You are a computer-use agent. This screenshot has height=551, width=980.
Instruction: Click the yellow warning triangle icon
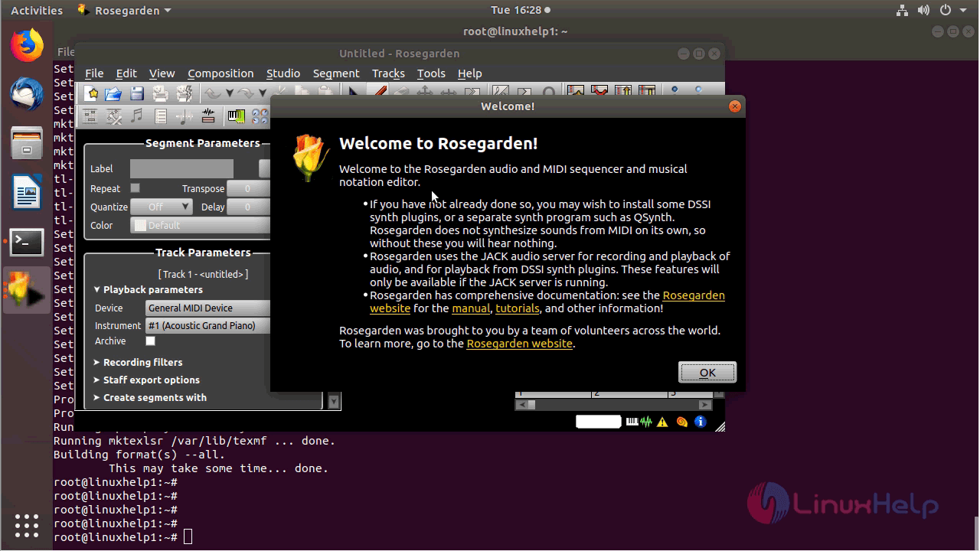click(x=663, y=422)
